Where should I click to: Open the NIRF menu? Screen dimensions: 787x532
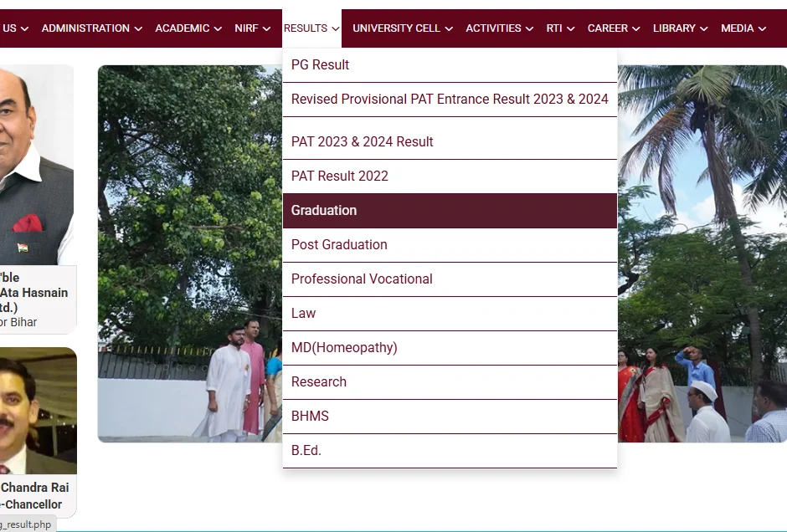(x=253, y=28)
